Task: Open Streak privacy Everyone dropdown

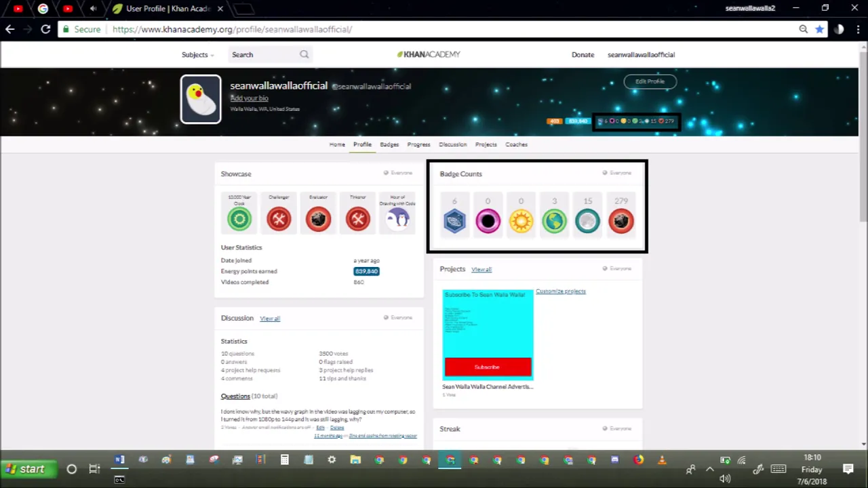Action: (617, 429)
